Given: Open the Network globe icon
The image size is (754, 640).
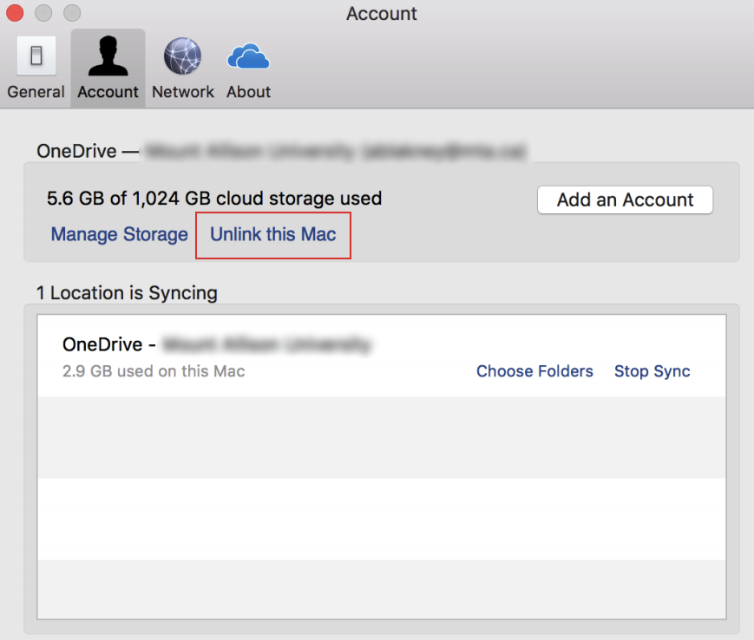Looking at the screenshot, I should 183,56.
